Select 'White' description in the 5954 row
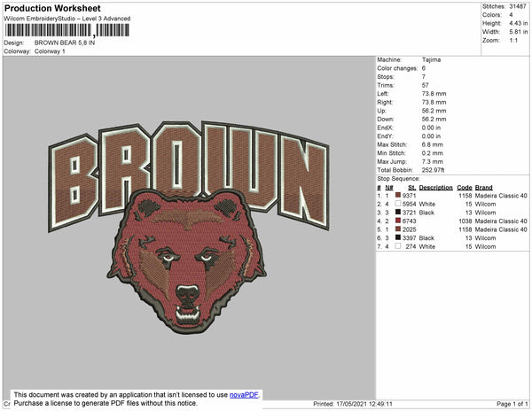 (427, 204)
